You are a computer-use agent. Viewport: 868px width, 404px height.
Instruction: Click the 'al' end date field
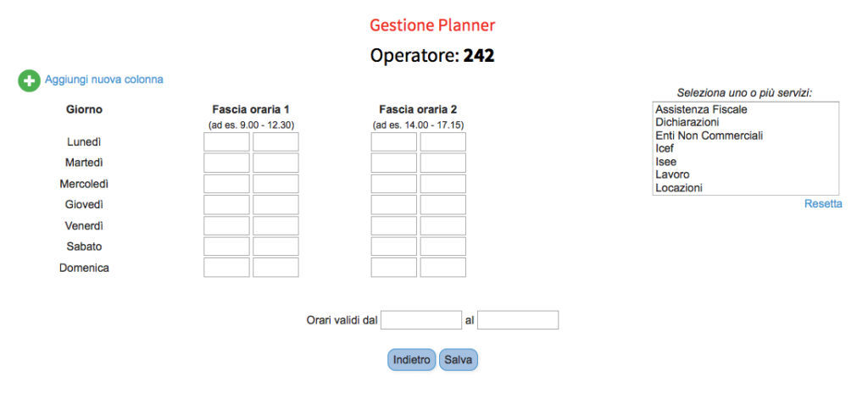click(x=518, y=320)
